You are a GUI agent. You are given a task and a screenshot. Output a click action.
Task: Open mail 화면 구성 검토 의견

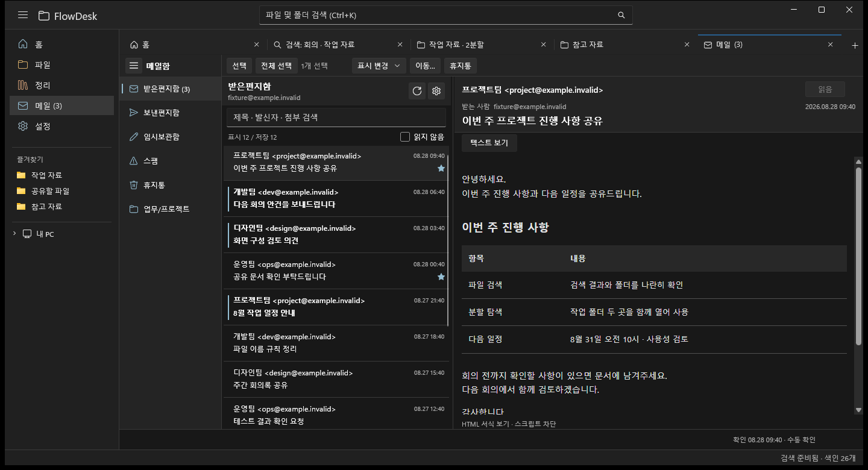pos(336,234)
